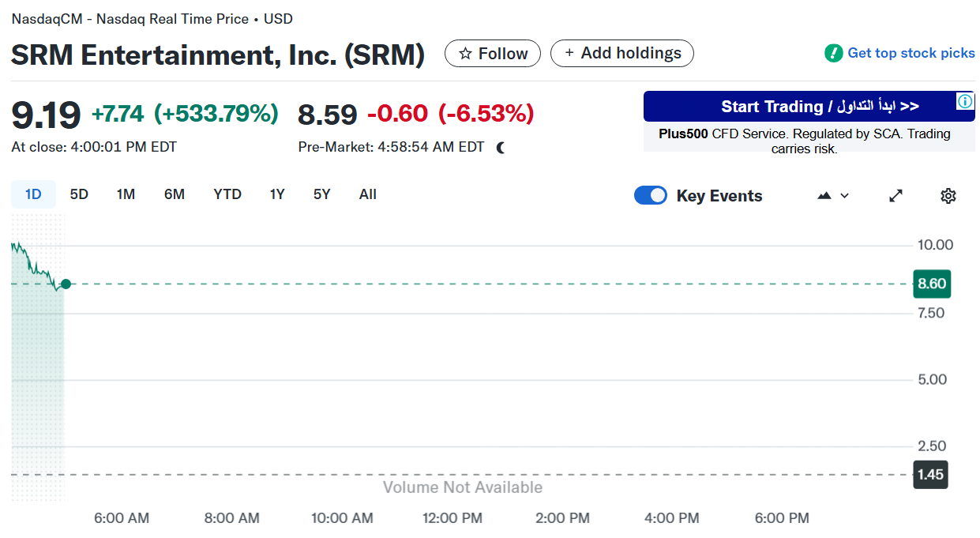The width and height of the screenshot is (980, 538).
Task: Select the 1Y time range tab
Action: coord(277,194)
